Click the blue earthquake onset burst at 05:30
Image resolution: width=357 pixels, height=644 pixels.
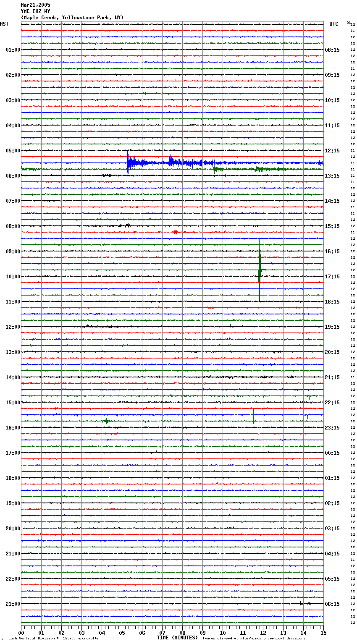tap(131, 163)
